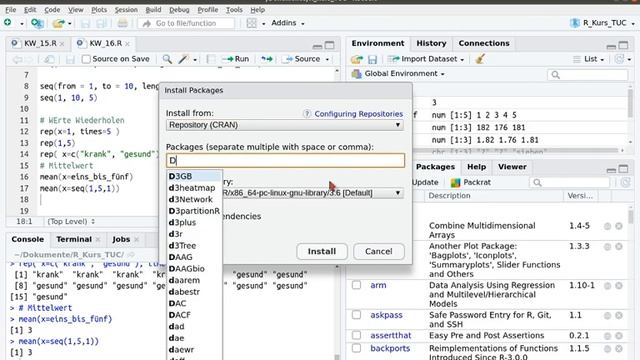Open the R_Kurs_TUC project dropdown
640x360 pixels.
point(633,24)
